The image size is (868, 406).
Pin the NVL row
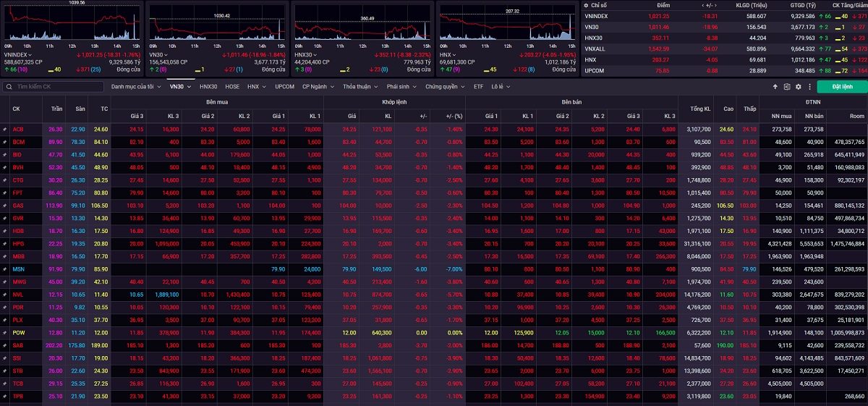point(4,295)
